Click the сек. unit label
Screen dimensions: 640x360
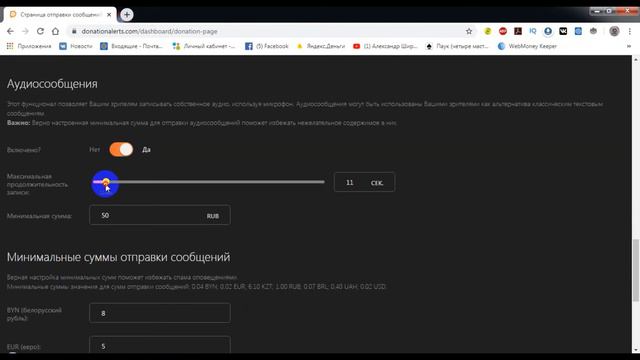(x=377, y=183)
